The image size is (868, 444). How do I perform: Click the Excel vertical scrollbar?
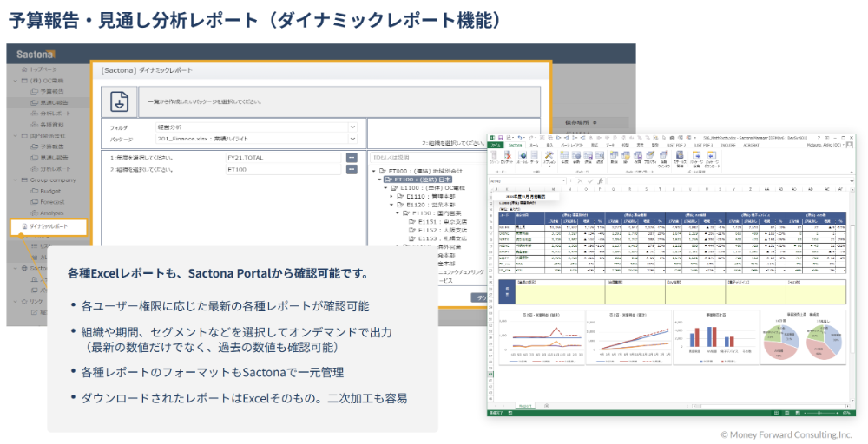point(852,296)
